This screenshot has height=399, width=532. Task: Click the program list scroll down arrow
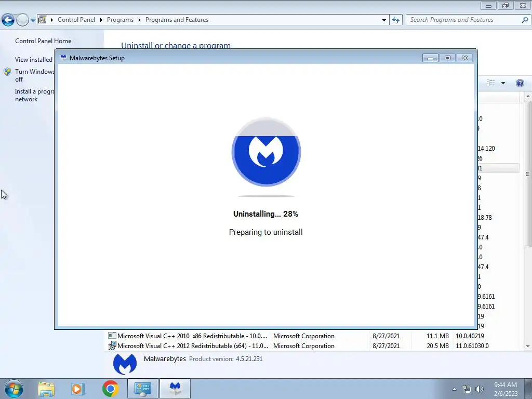(x=528, y=347)
